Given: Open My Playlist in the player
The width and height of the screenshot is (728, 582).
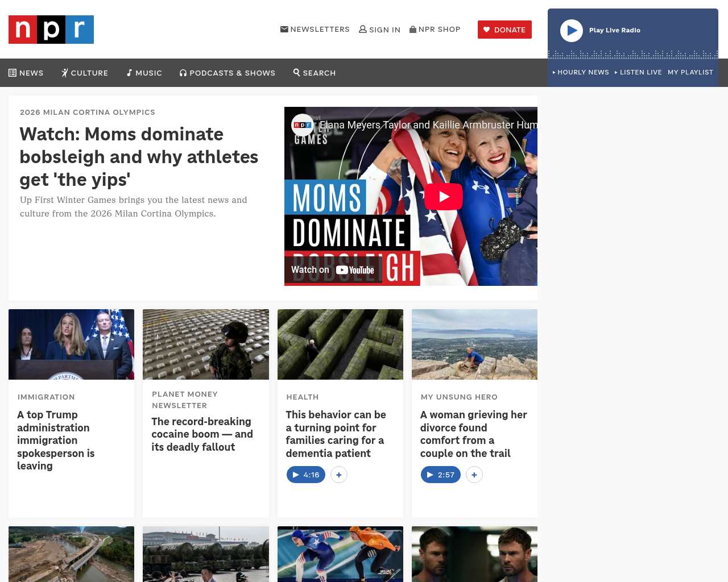Looking at the screenshot, I should click(x=690, y=72).
